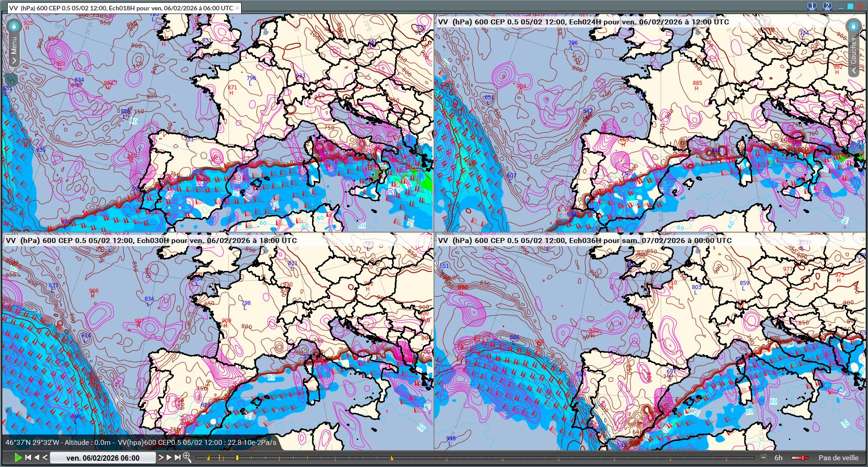Click the Pas de veille label

838,458
